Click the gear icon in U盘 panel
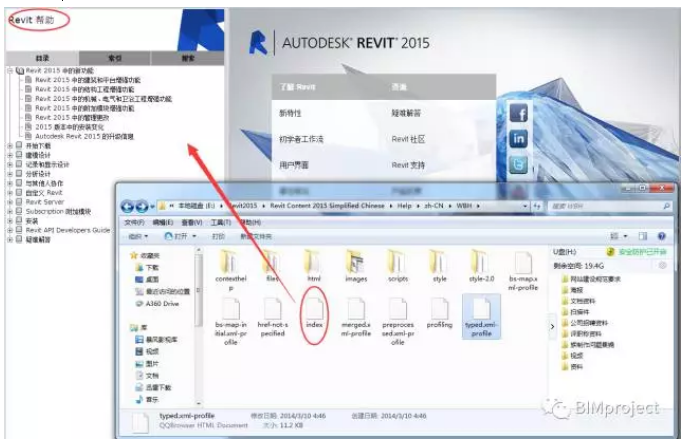Screen dimensions: 689x445 (663, 265)
